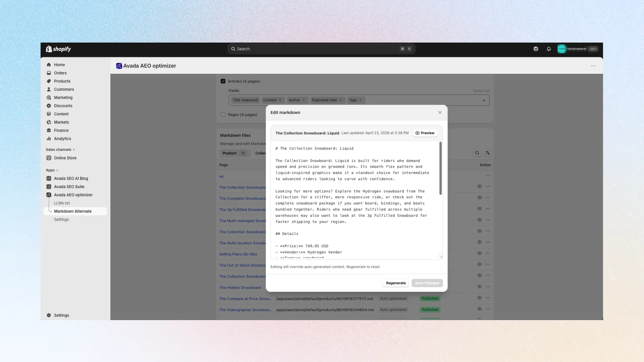Viewport: 644px width, 362px height.
Task: Click the Marketing icon in sidebar
Action: click(49, 98)
